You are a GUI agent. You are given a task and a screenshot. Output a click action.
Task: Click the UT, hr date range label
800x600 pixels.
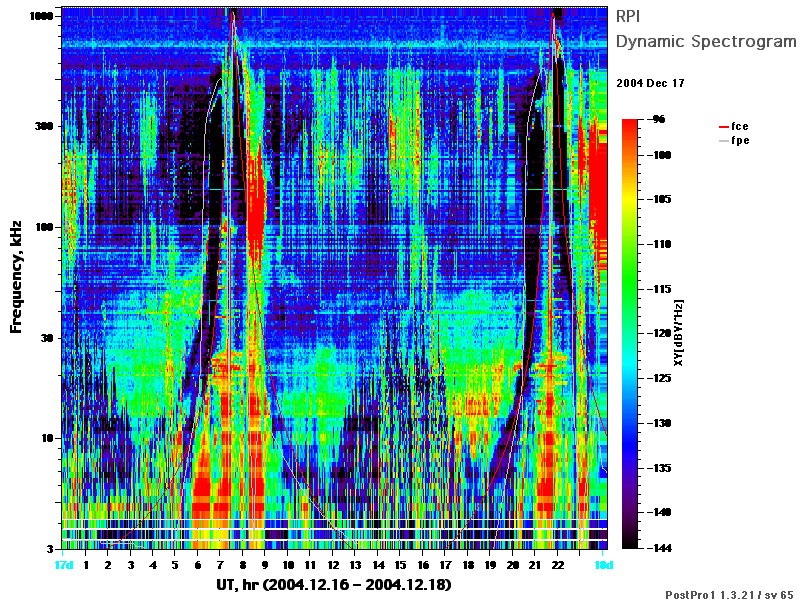click(x=334, y=585)
